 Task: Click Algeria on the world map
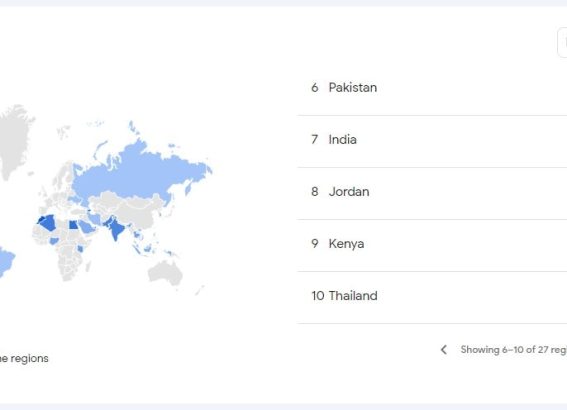click(x=49, y=223)
